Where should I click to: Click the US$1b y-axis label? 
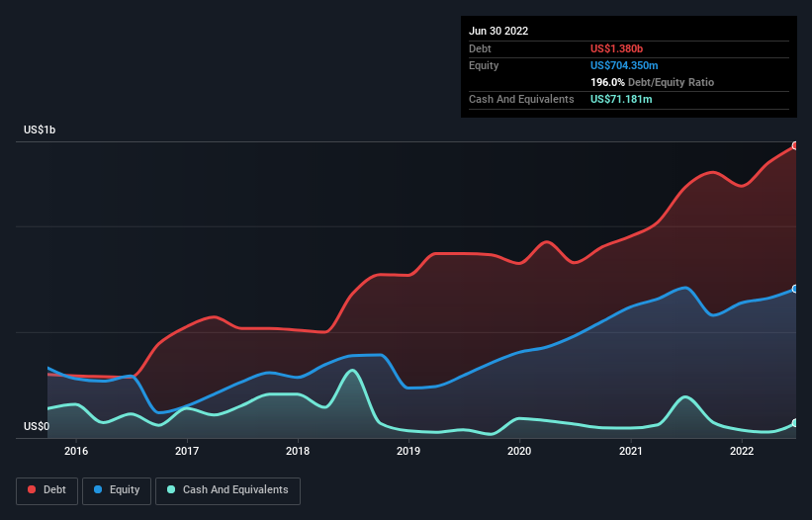(40, 130)
